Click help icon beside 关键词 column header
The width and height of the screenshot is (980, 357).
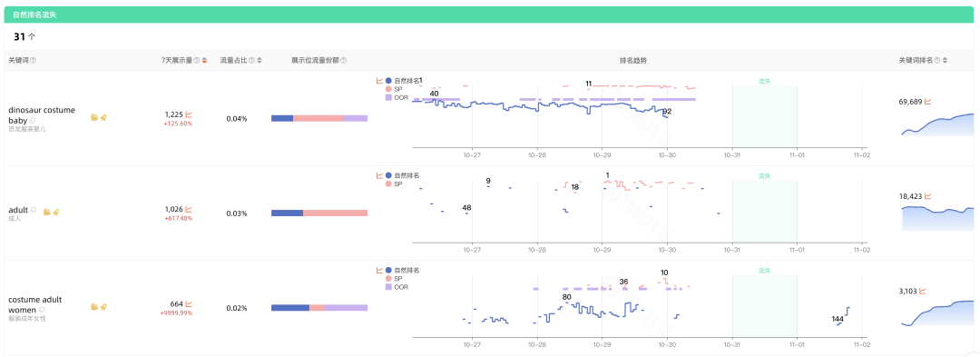[34, 61]
